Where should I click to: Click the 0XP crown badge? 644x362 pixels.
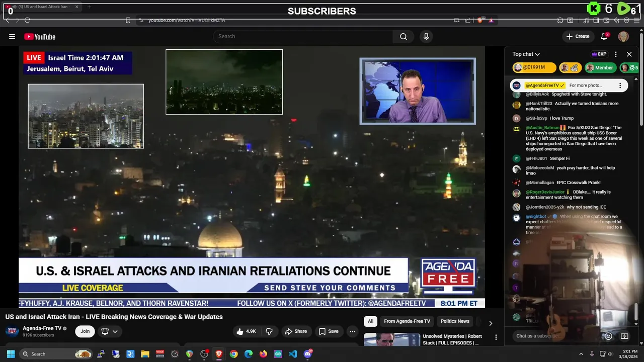(x=599, y=54)
